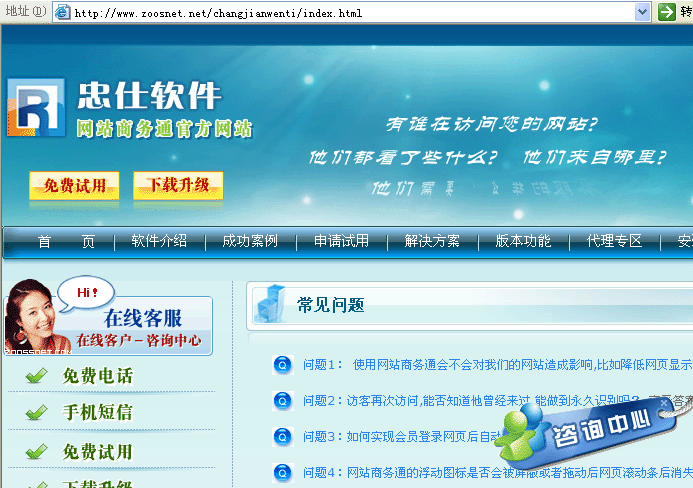The height and width of the screenshot is (488, 693).
Task: Expand the address bar URL dropdown
Action: [x=643, y=12]
